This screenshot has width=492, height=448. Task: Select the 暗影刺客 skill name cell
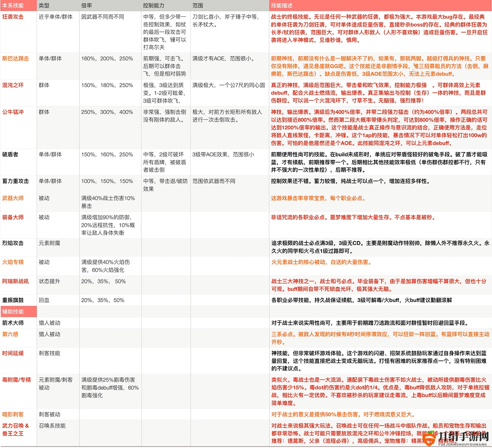tap(18, 415)
